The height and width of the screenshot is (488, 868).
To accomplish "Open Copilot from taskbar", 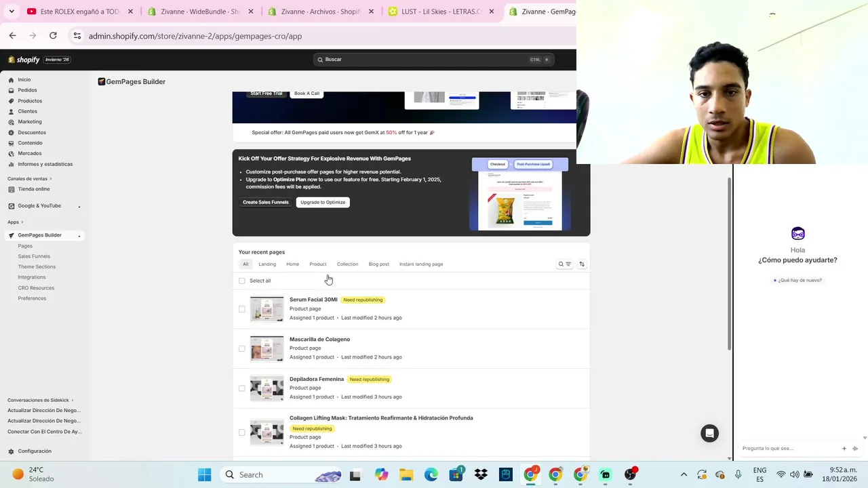I will [381, 474].
